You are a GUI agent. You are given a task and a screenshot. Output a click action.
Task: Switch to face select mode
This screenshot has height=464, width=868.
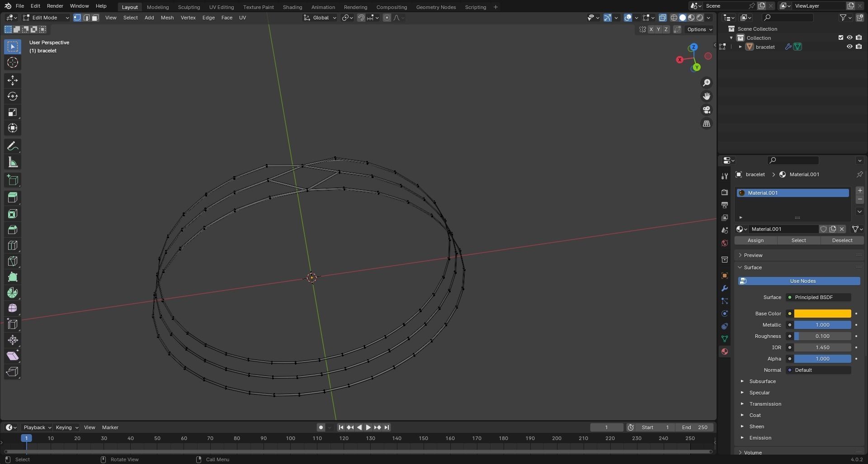tap(95, 18)
